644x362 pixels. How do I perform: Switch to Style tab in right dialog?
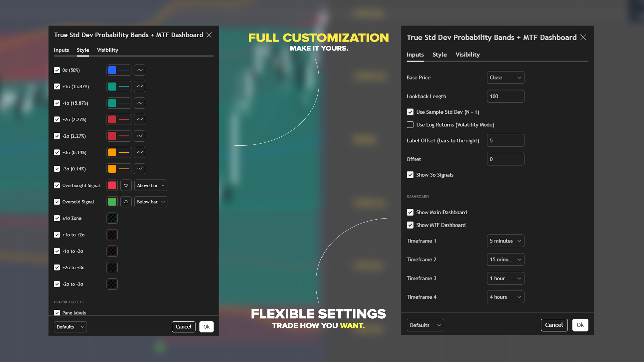tap(440, 55)
